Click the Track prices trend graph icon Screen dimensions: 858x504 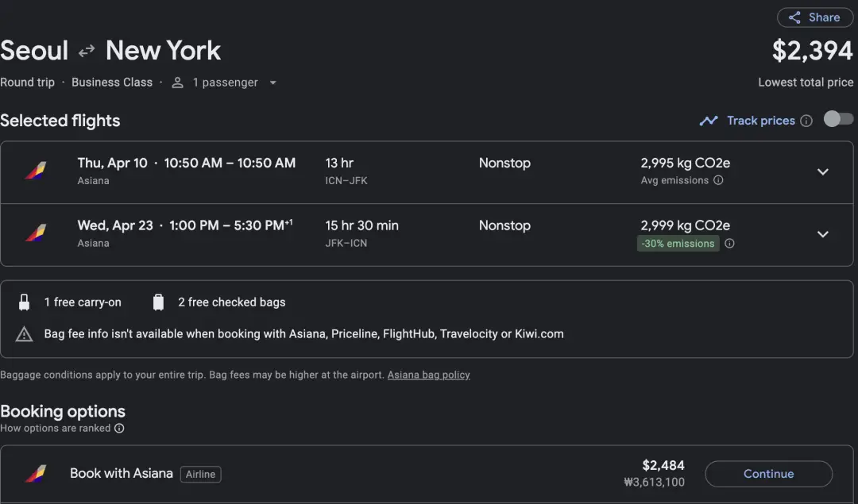709,121
